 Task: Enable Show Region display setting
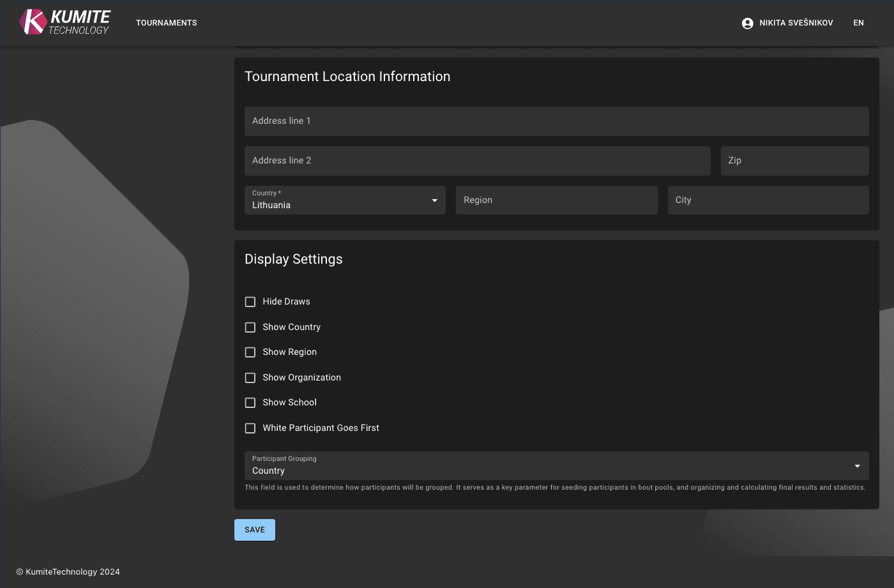point(250,352)
